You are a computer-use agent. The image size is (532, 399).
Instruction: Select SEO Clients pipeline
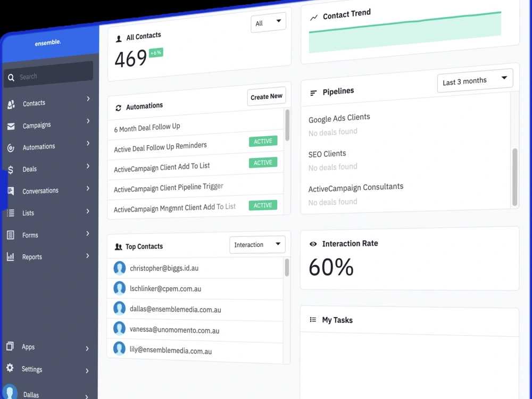(327, 154)
